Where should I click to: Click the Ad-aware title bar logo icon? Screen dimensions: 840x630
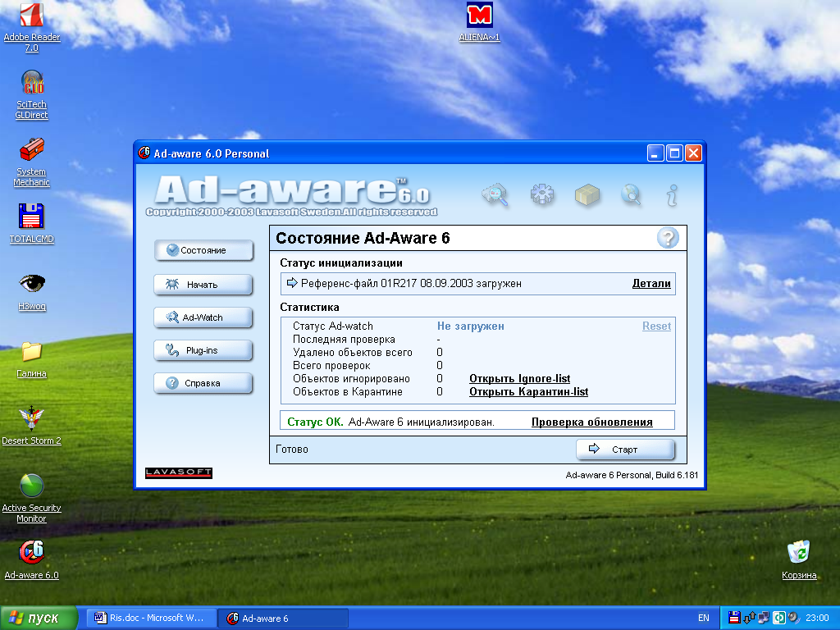point(144,153)
